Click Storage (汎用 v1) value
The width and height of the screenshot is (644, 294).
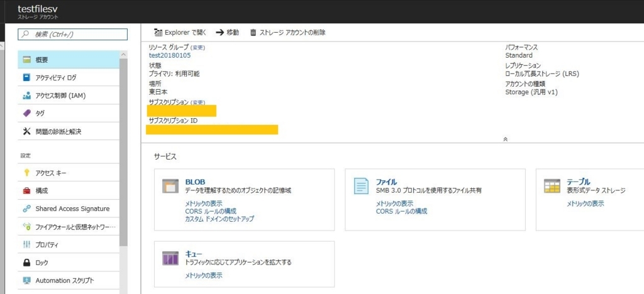[x=531, y=92]
